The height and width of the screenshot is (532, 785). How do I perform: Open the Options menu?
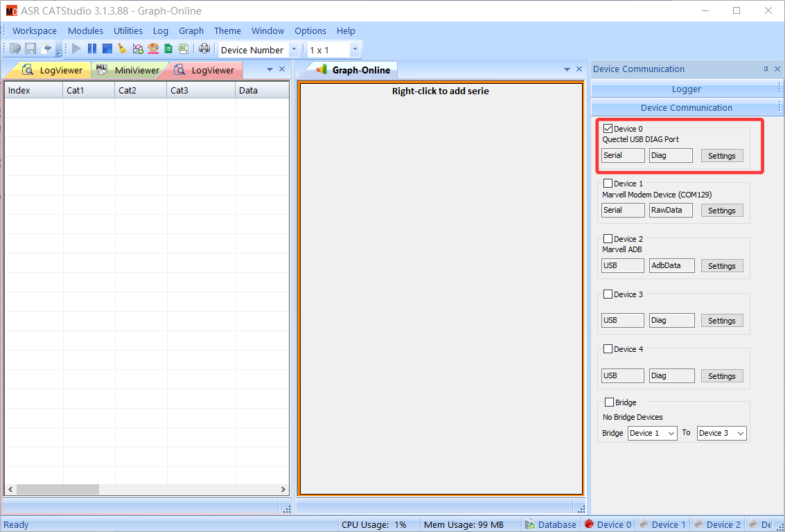point(310,30)
